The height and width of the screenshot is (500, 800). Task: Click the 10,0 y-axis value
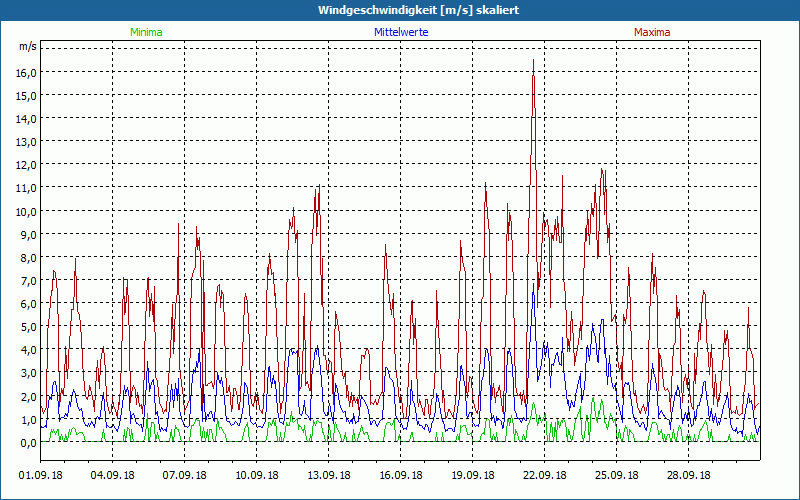[x=27, y=211]
